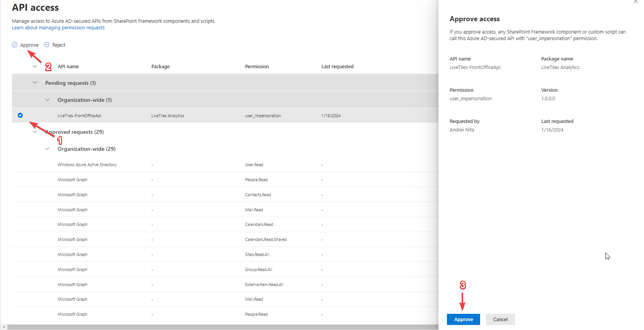
Task: Click the User.Read permission cell
Action: point(254,165)
